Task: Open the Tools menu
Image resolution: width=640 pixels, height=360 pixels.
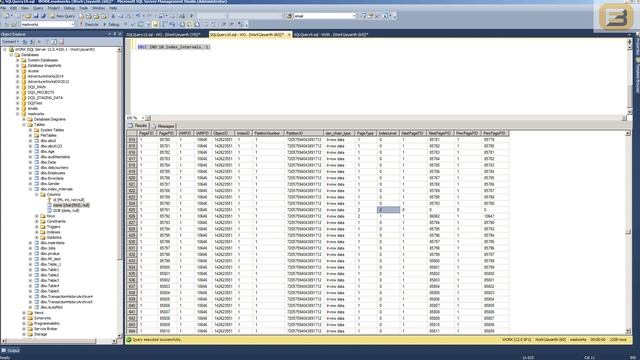Action: tap(83, 8)
